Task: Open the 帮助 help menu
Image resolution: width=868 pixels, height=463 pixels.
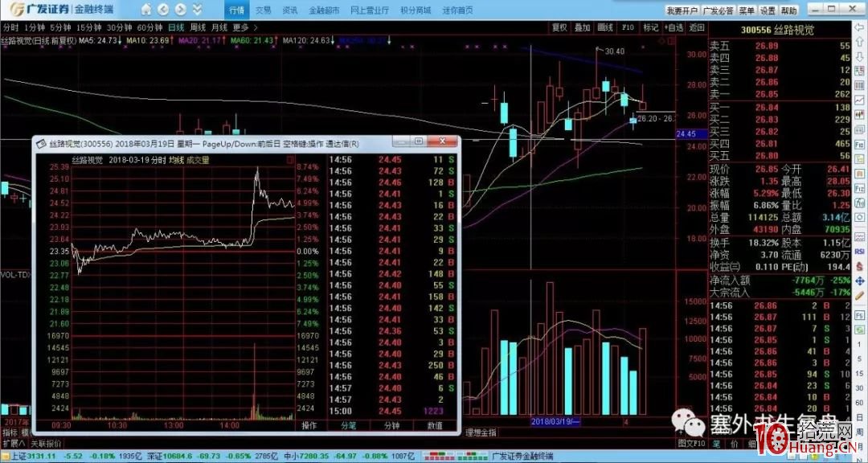Action: 789,10
